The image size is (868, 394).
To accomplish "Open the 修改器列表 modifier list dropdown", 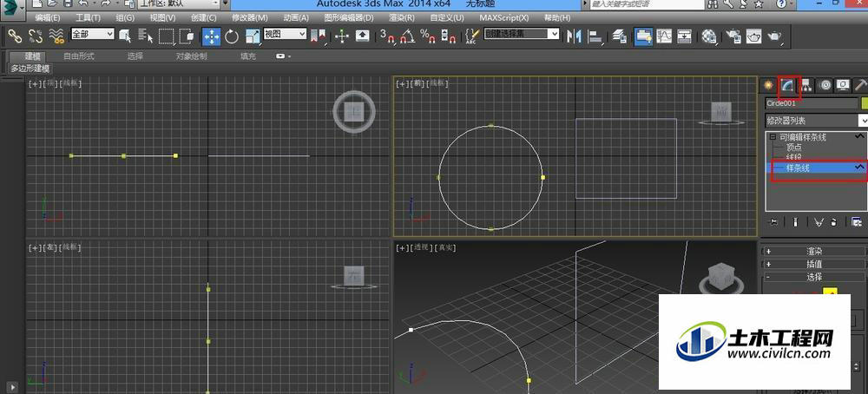I will [817, 120].
